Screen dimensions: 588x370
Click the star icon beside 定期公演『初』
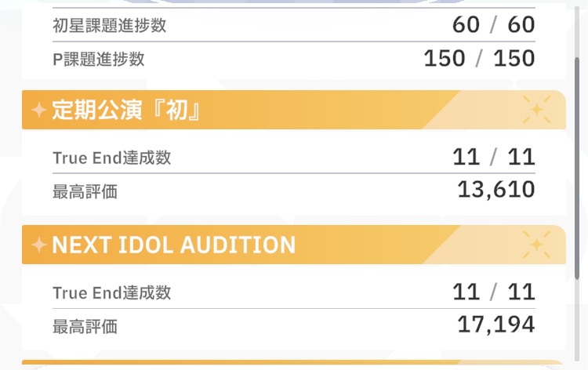tap(38, 111)
